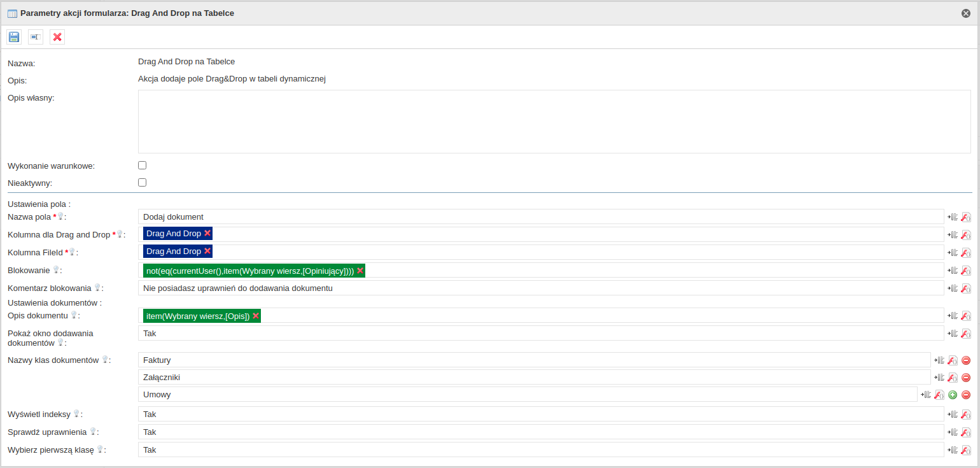Open variable picker for Wyświetl indeksy row
Viewport: 980px width, 468px height.
953,414
